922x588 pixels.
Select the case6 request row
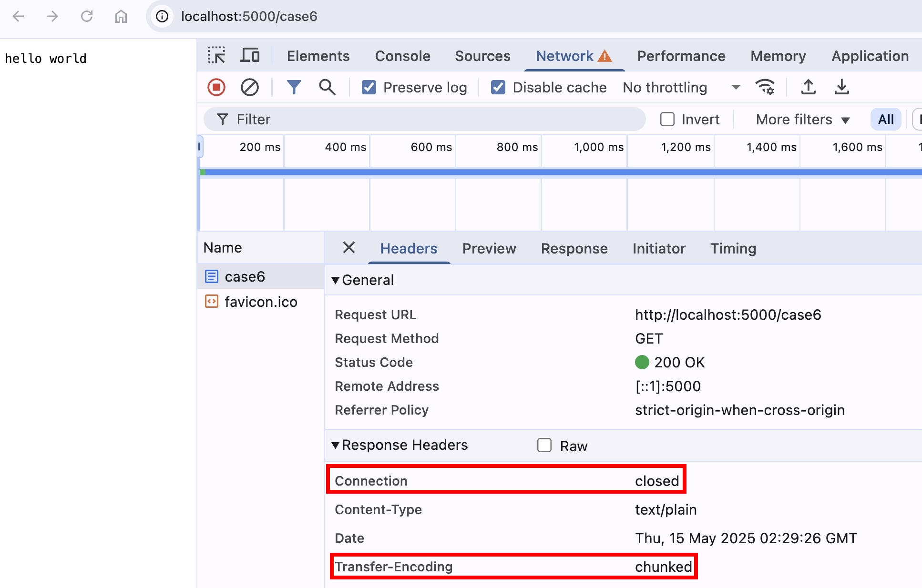tap(261, 276)
